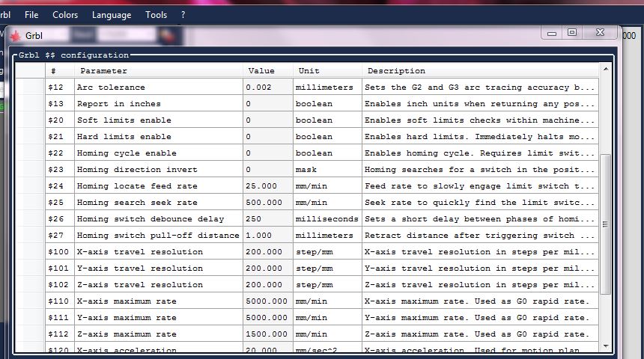Click the scrollbar down arrow
The image size is (644, 359).
(606, 346)
